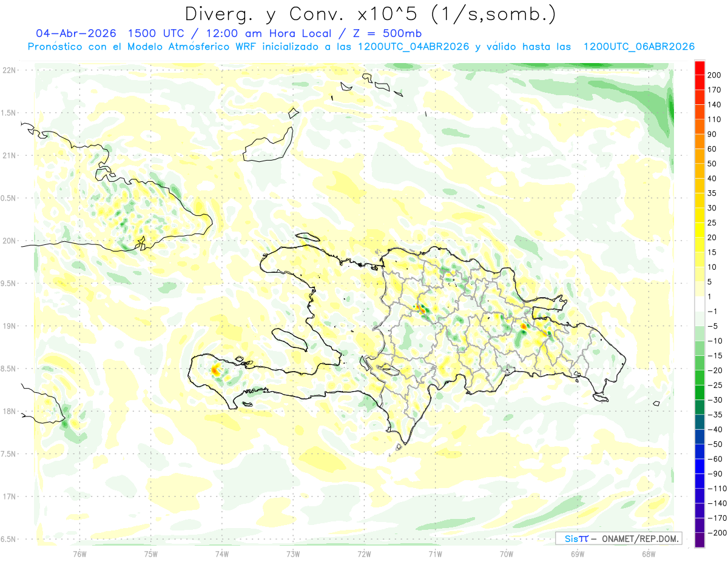
Task: Click the 72W longitude axis label
Action: pos(364,554)
